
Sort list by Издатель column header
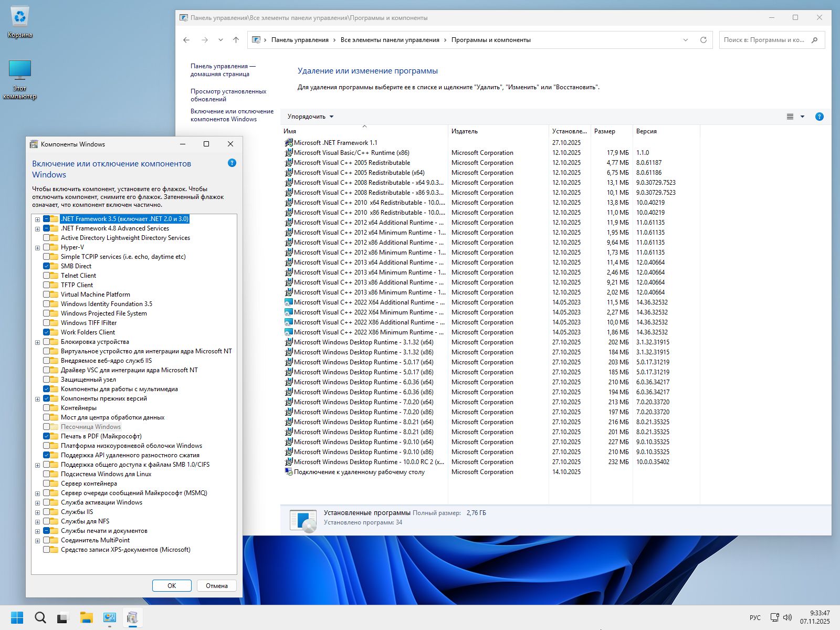(465, 131)
